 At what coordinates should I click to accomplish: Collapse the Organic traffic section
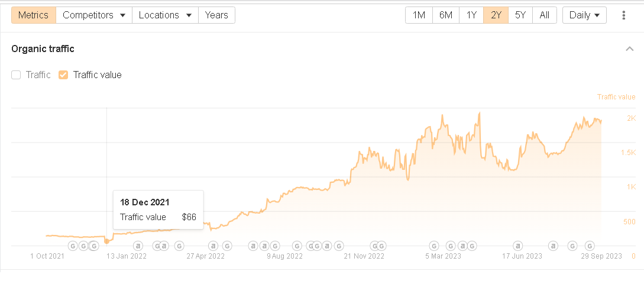pyautogui.click(x=630, y=49)
